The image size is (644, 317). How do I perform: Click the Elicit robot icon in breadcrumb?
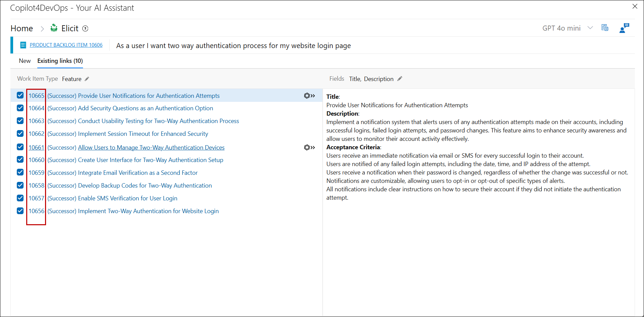click(x=54, y=28)
